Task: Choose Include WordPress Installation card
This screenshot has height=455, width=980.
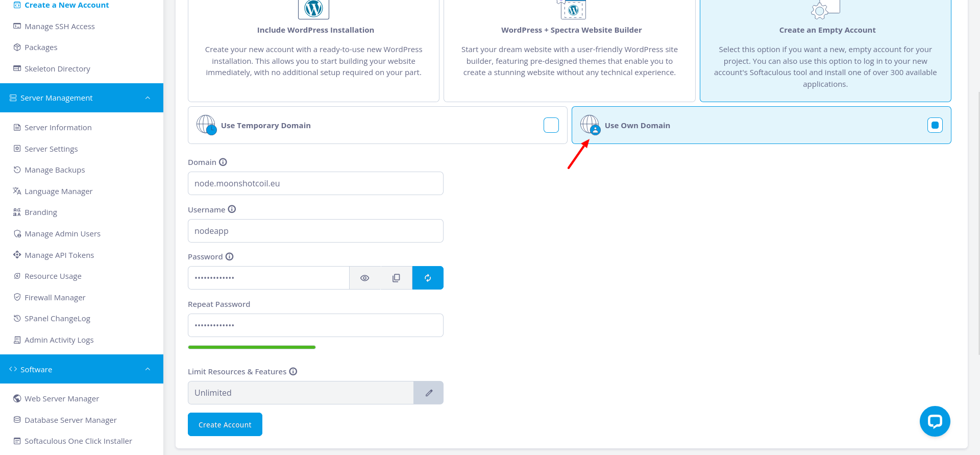Action: [x=313, y=50]
